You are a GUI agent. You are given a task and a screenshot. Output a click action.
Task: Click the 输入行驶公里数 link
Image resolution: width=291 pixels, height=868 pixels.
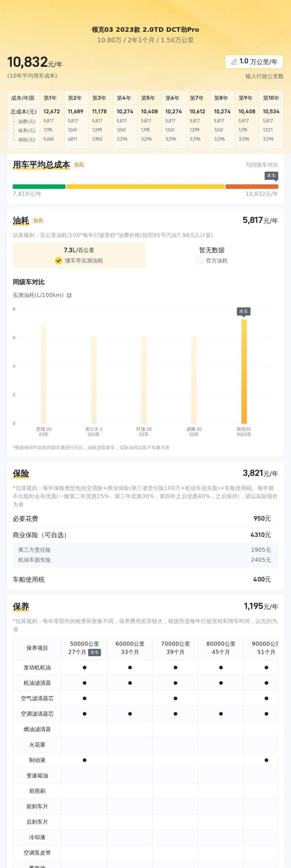point(264,76)
